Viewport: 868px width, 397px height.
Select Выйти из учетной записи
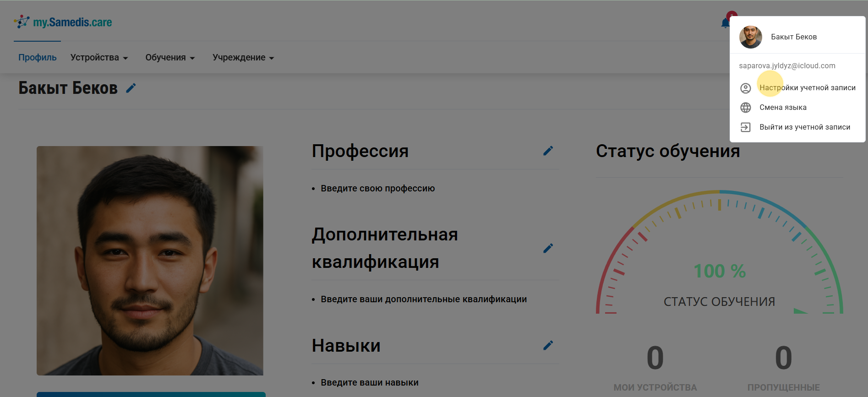(804, 127)
